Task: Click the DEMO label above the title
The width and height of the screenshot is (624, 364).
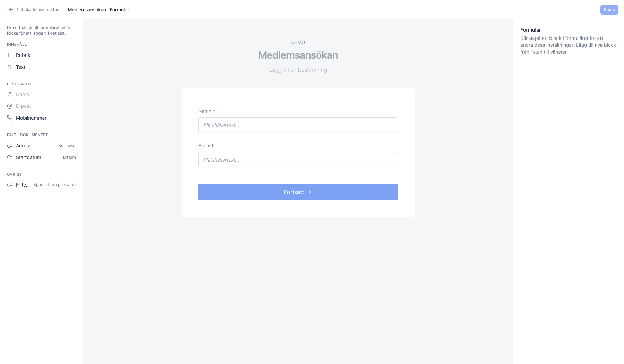Action: [298, 42]
